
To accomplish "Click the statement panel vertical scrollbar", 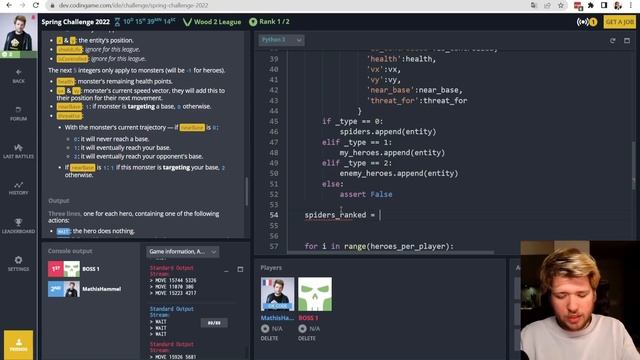I will click(247, 191).
